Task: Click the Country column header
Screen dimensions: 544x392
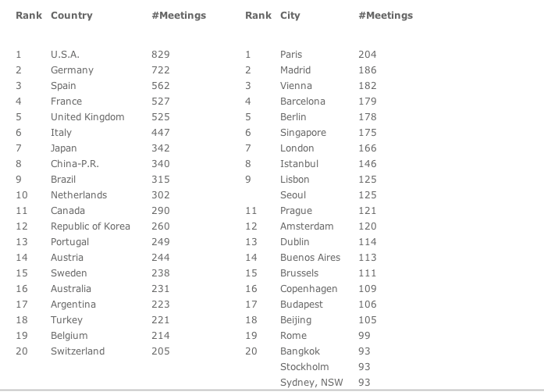Action: (x=72, y=16)
